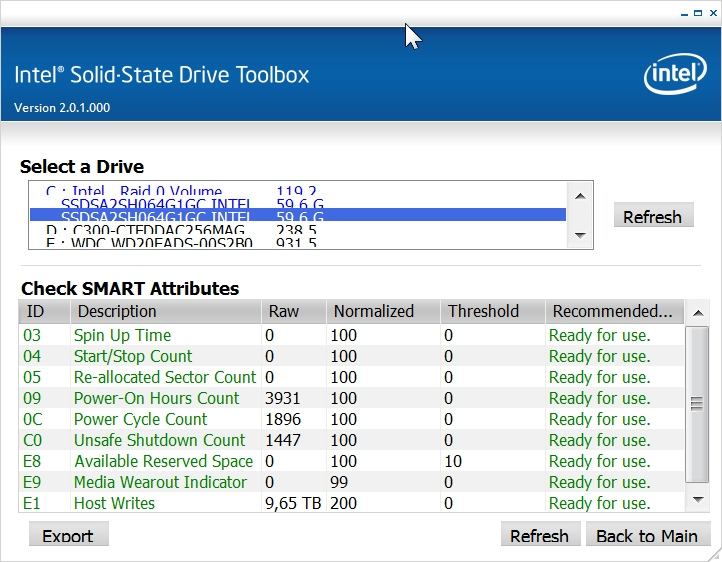Sort by Description column header
Screen dimensions: 722x562
pyautogui.click(x=165, y=312)
